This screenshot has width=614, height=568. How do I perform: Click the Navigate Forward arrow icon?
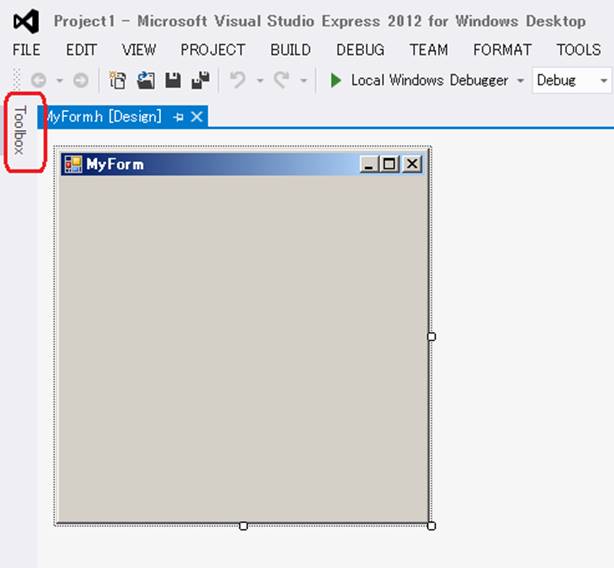(x=80, y=81)
